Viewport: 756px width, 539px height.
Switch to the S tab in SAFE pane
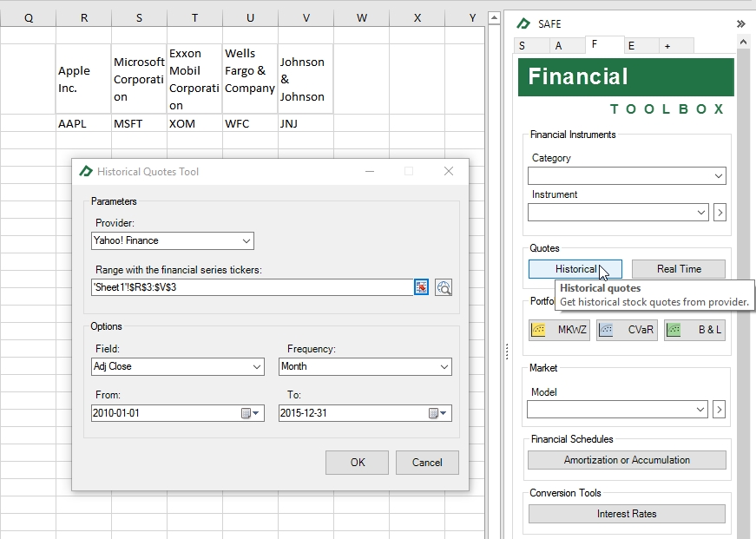click(523, 46)
